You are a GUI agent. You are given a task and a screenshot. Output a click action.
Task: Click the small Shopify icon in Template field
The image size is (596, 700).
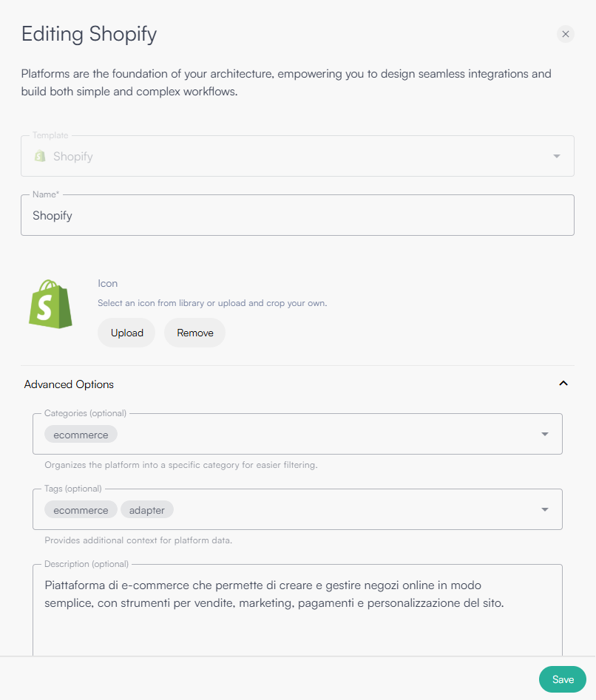pos(39,156)
